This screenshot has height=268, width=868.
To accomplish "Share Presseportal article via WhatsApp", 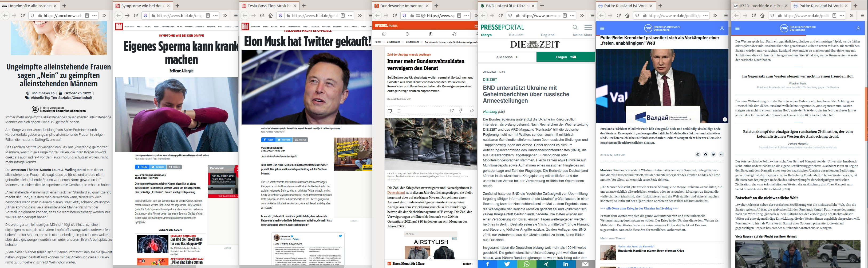I will click(x=527, y=264).
